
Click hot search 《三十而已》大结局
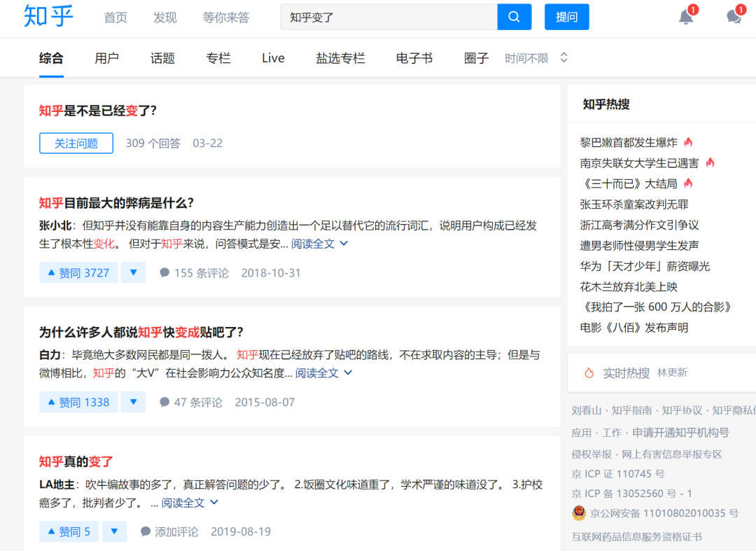(x=628, y=183)
